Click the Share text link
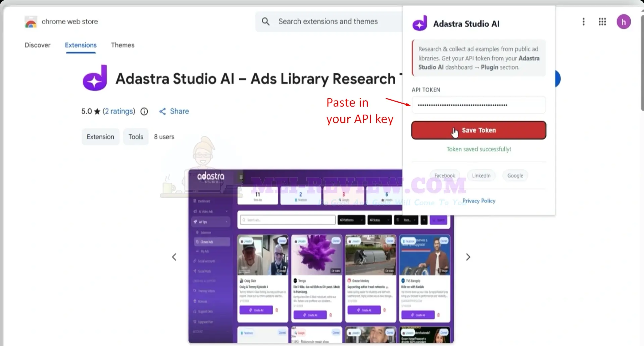Screen dimensions: 644x346 click(x=180, y=111)
